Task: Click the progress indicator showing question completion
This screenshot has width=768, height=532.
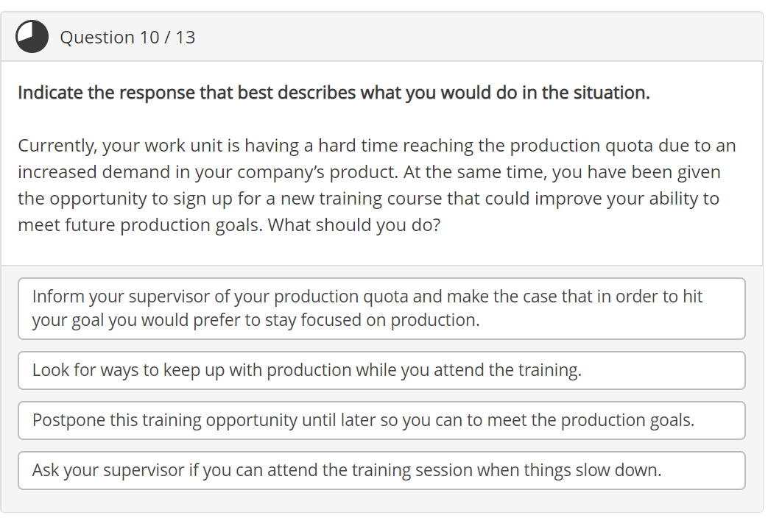Action: [32, 37]
